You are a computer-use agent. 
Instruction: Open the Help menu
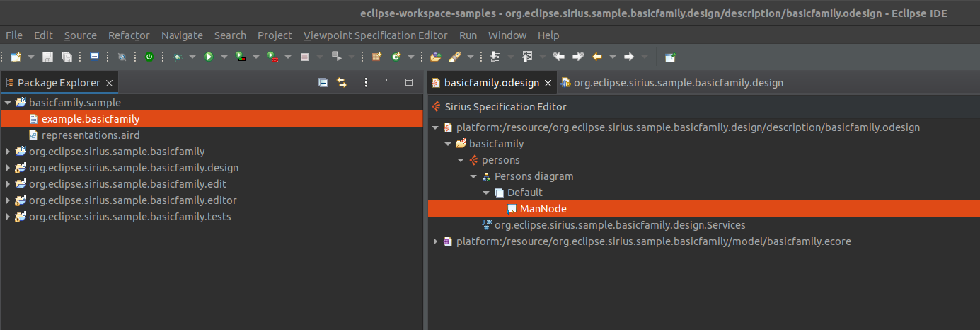(x=548, y=35)
